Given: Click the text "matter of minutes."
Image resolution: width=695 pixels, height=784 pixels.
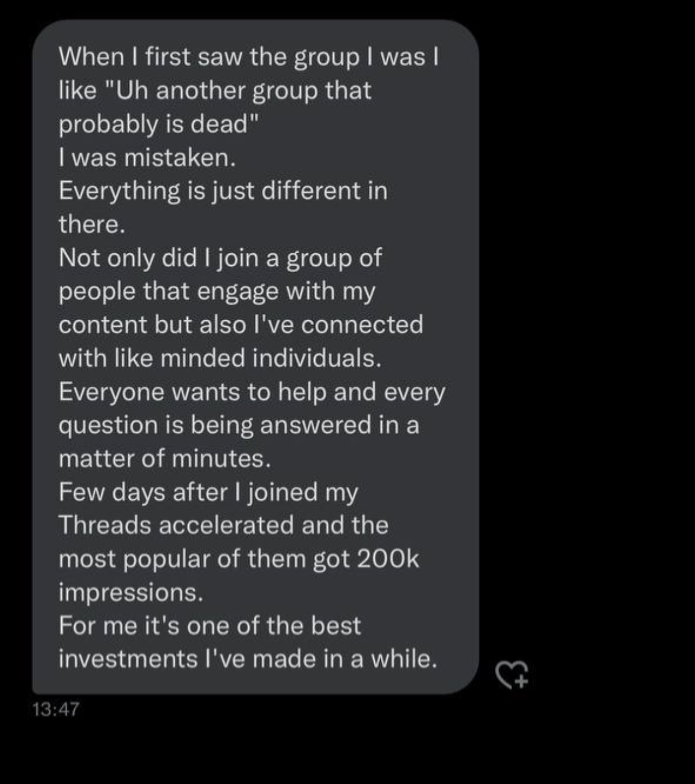Looking at the screenshot, I should 165,458.
